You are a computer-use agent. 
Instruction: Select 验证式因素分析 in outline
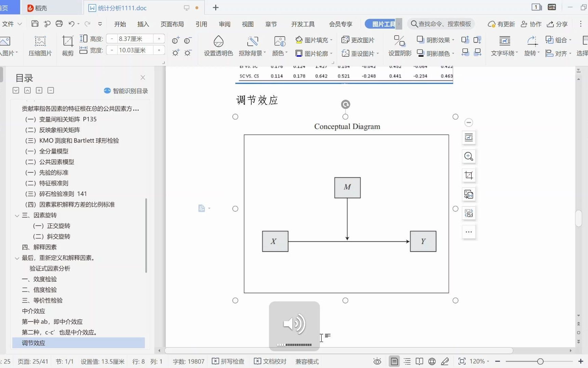50,268
